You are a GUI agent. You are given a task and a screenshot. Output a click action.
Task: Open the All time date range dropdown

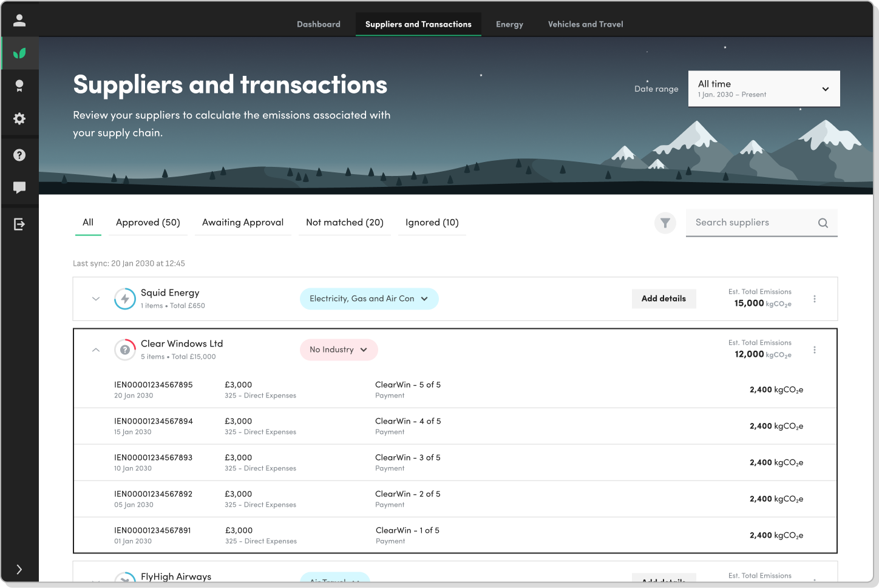click(764, 89)
